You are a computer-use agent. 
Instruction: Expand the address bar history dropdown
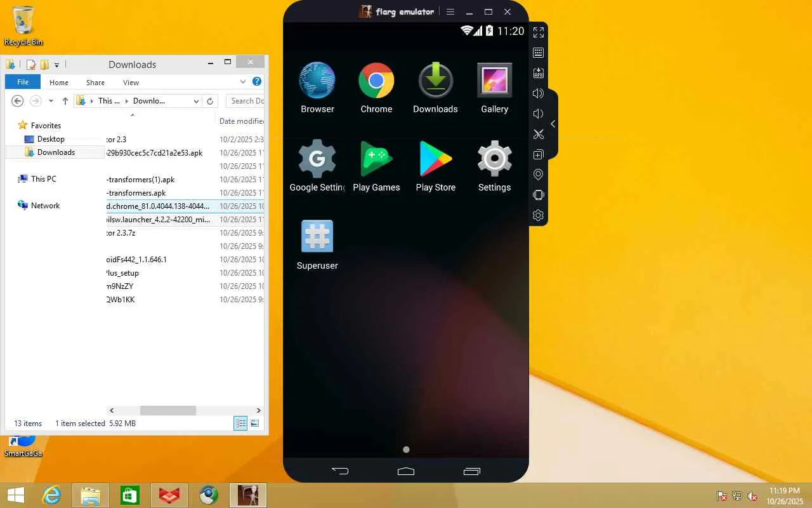point(196,101)
